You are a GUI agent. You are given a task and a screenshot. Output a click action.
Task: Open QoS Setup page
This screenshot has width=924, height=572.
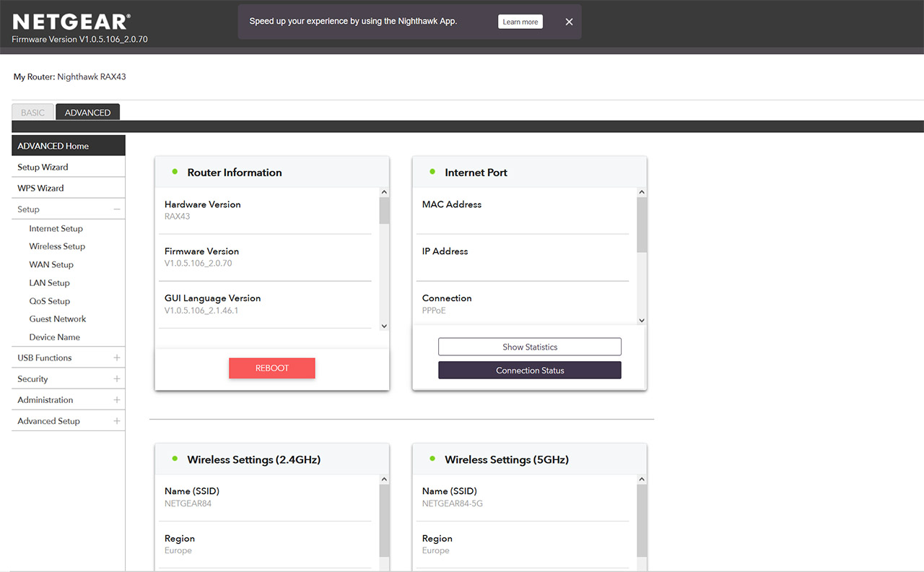pos(49,301)
